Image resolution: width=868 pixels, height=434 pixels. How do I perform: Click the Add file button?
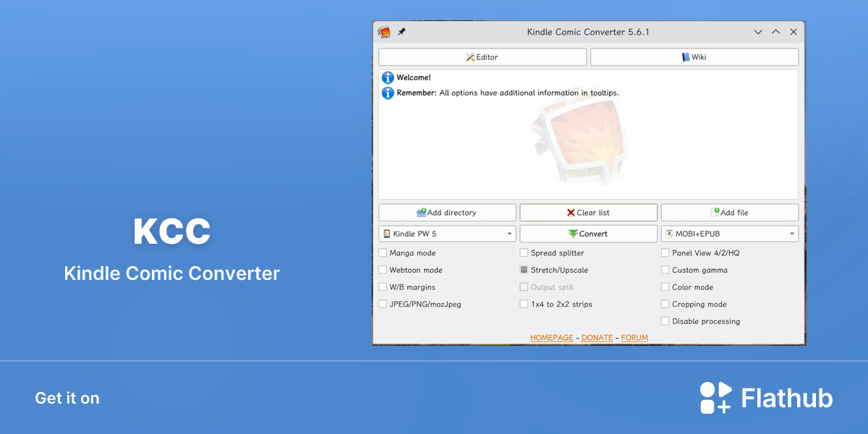(730, 213)
